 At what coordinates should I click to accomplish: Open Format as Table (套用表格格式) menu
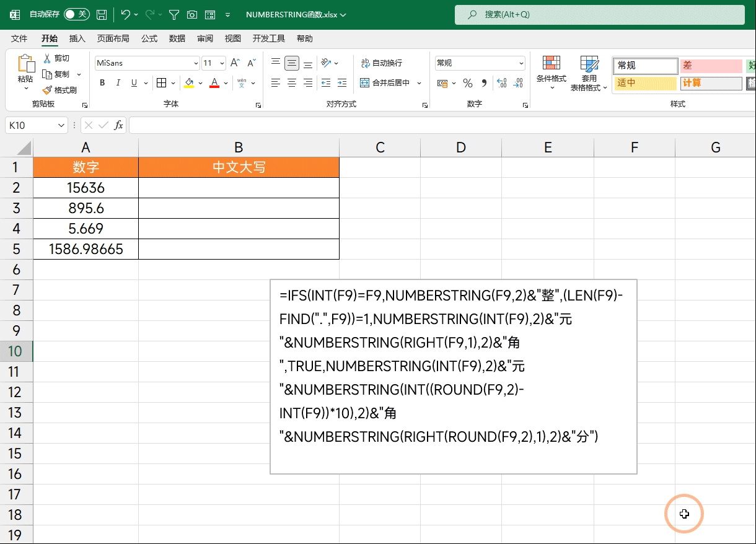[x=589, y=73]
